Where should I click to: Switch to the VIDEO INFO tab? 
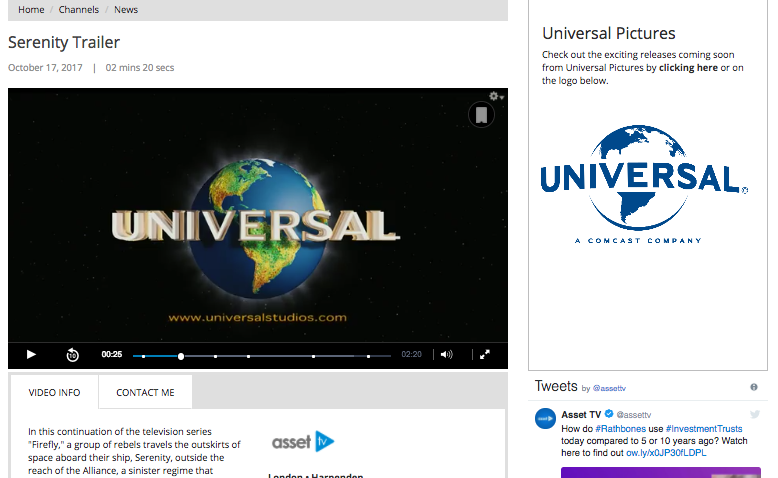pos(54,392)
